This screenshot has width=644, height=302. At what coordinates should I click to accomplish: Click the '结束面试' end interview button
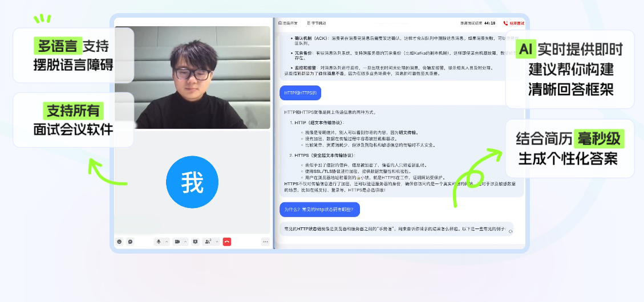click(x=514, y=23)
